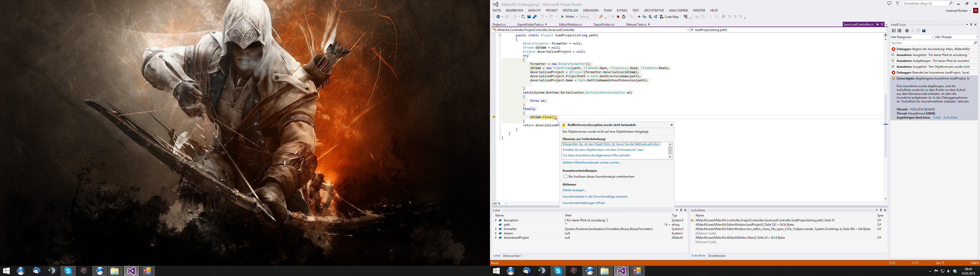Switch to the EditorWindow.cs tab

click(x=570, y=24)
